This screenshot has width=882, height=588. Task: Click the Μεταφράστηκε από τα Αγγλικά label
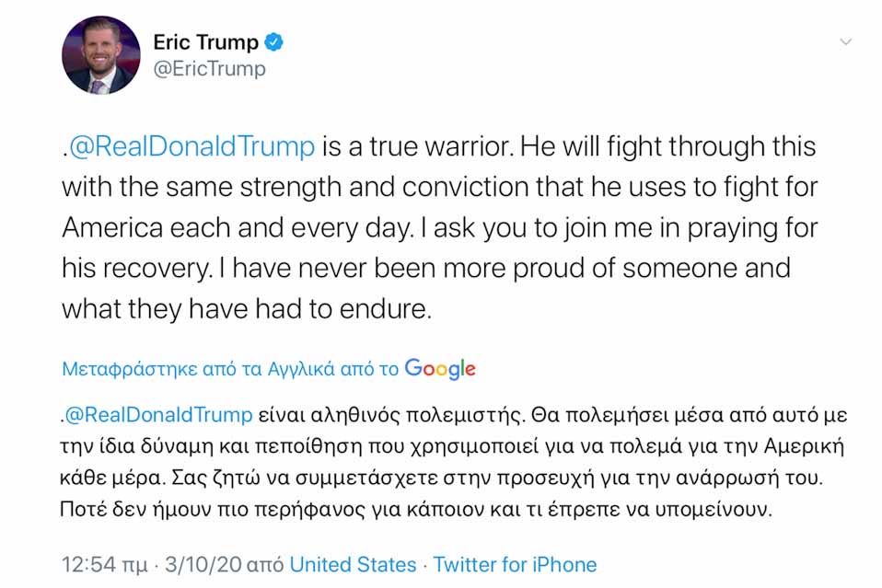pos(230,369)
